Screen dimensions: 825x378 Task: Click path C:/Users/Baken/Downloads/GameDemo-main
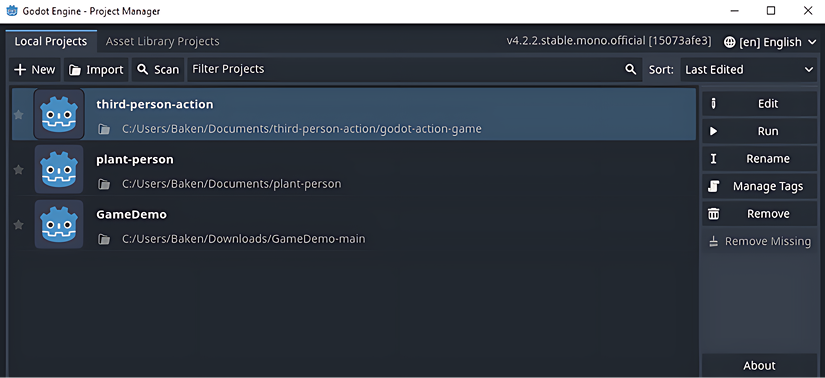coord(244,239)
